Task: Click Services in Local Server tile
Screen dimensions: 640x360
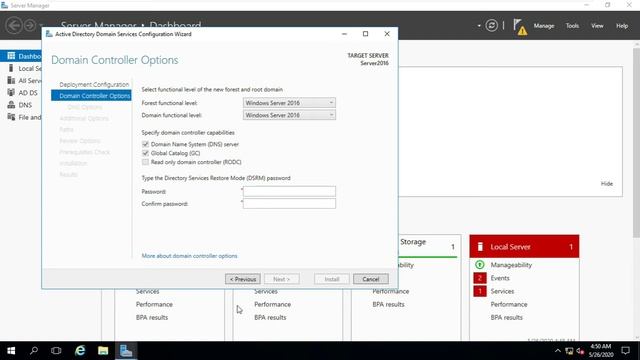Action: pos(502,291)
